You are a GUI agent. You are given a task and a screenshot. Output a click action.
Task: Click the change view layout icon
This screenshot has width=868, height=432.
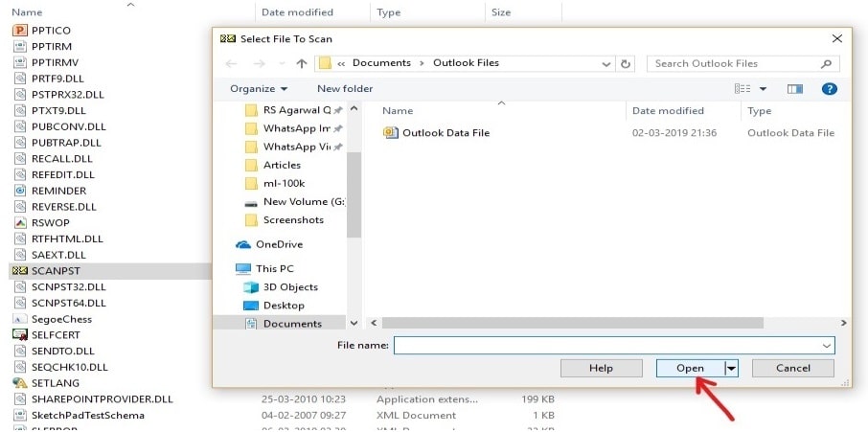tap(742, 88)
